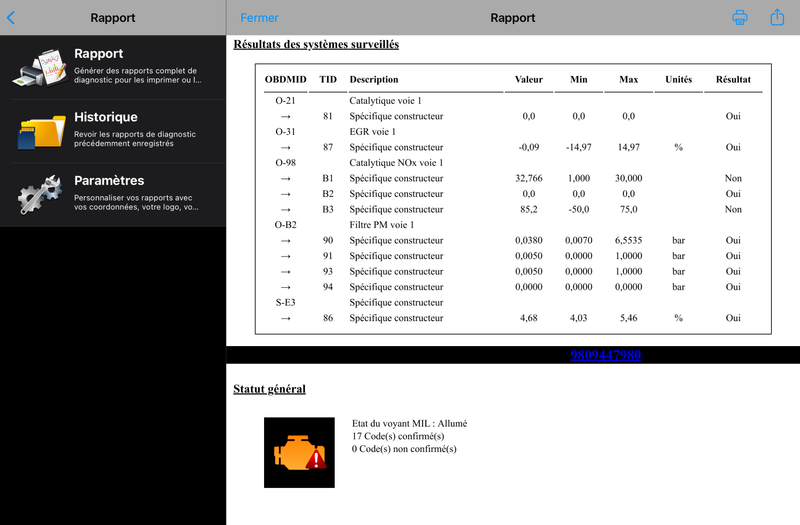The image size is (800, 525).
Task: Open the 9809447980 phone link
Action: [x=606, y=355]
